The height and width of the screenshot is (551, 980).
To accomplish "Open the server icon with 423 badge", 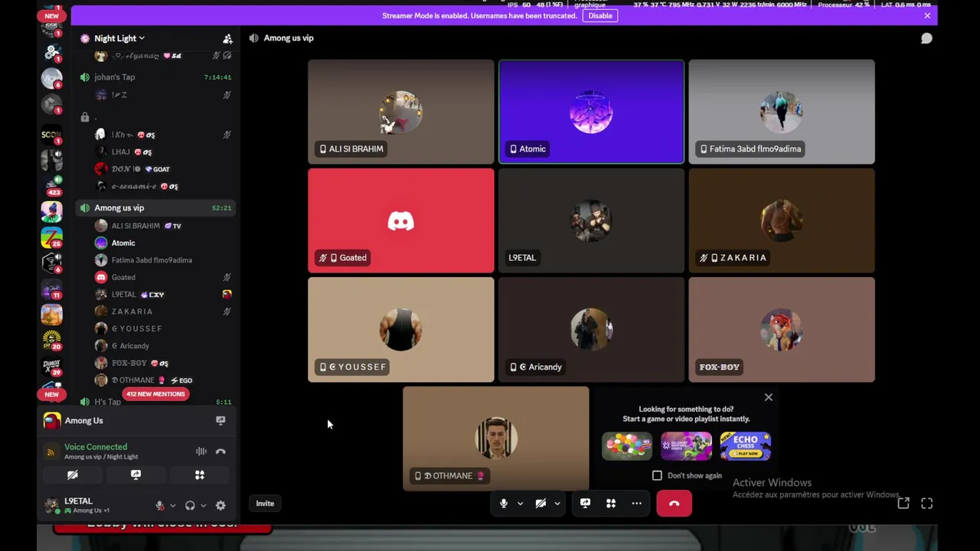I will [51, 186].
